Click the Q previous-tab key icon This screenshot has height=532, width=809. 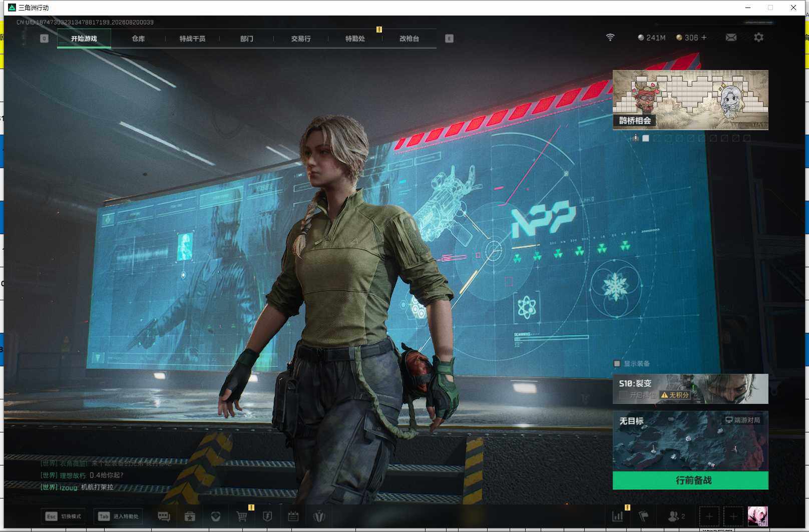[x=44, y=39]
